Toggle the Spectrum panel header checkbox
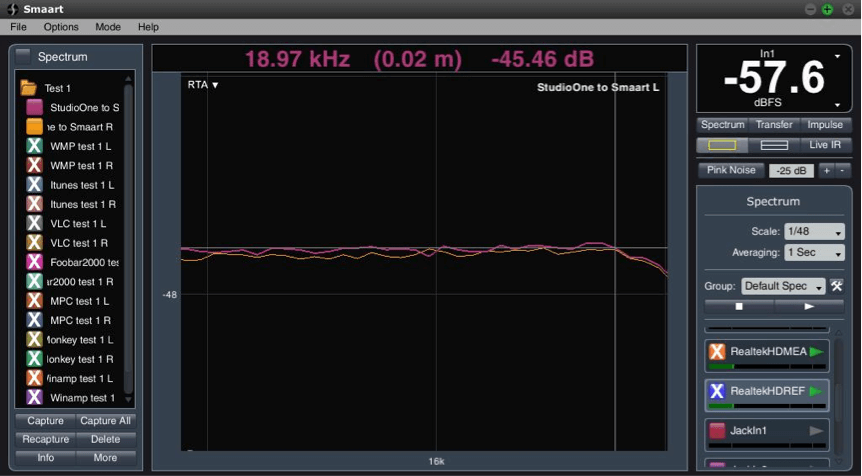 23,56
